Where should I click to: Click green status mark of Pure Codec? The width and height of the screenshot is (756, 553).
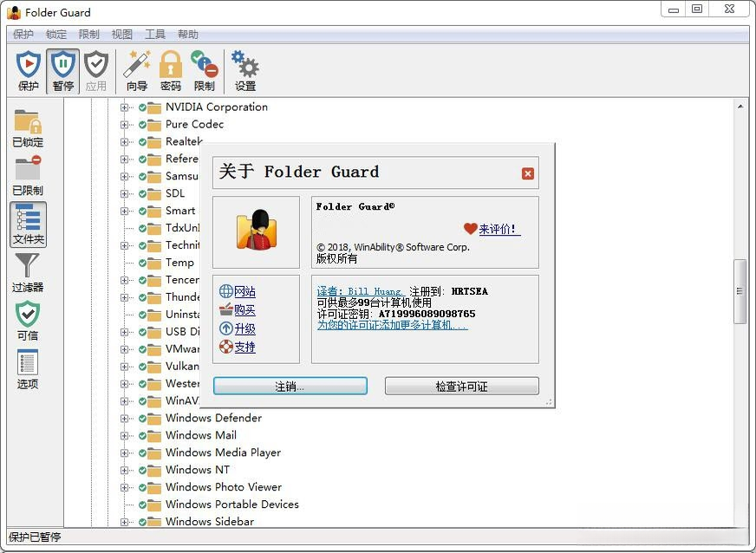(x=142, y=125)
